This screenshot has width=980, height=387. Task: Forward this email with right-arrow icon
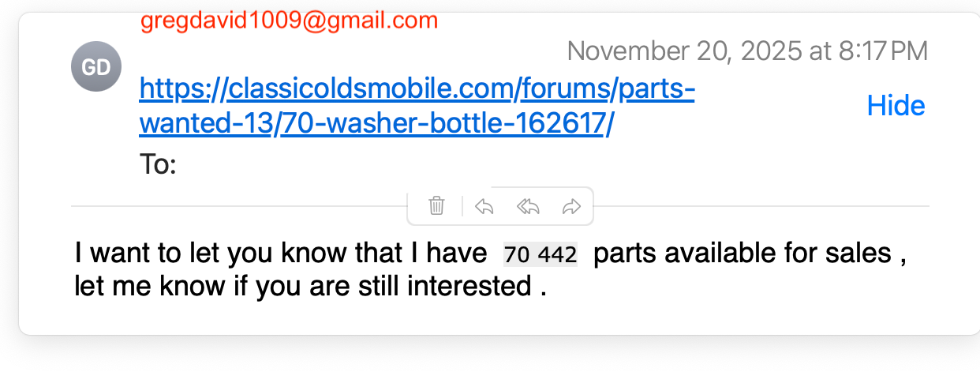pyautogui.click(x=571, y=206)
